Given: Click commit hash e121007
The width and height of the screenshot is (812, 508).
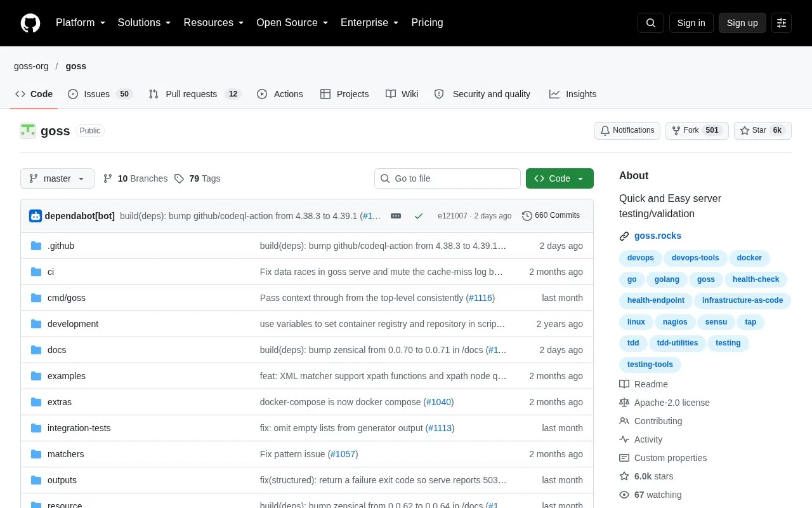Looking at the screenshot, I should click(452, 216).
